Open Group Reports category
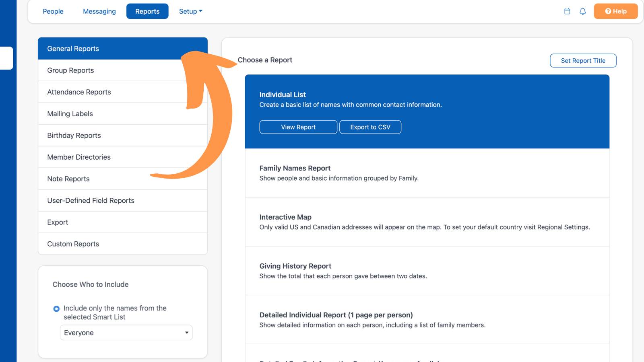Viewport: 644px width, 362px height. [123, 70]
